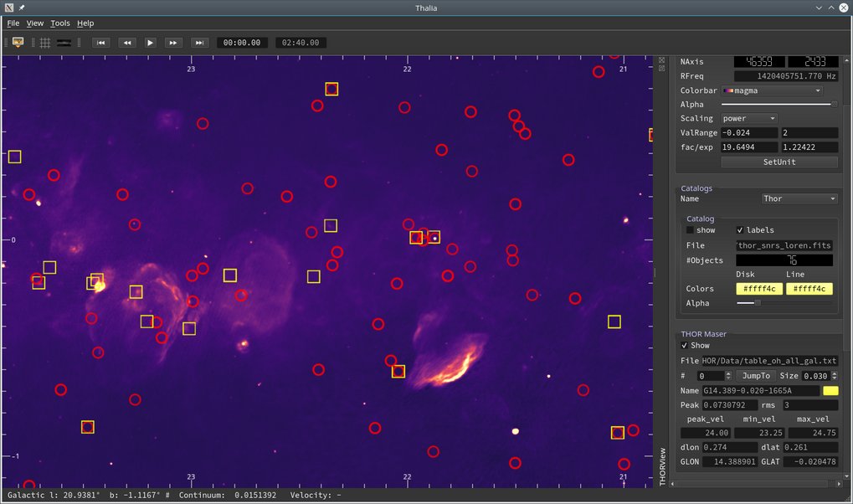Screen dimensions: 853x504
Task: Uncheck the catalog labels checkbox
Action: pyautogui.click(x=740, y=230)
